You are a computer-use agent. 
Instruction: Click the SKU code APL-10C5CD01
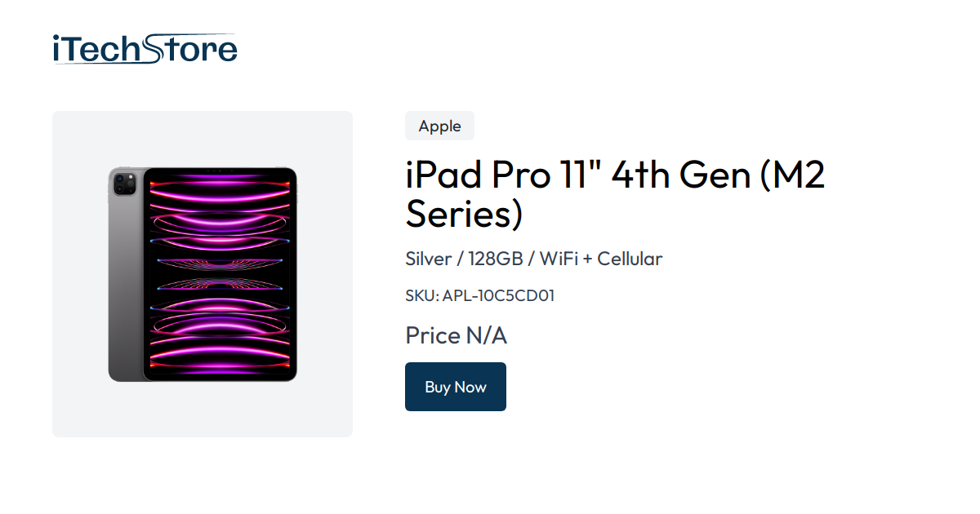(x=498, y=295)
